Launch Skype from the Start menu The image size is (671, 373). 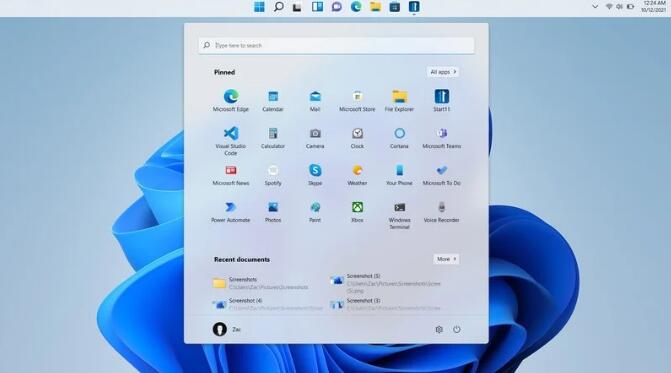315,175
